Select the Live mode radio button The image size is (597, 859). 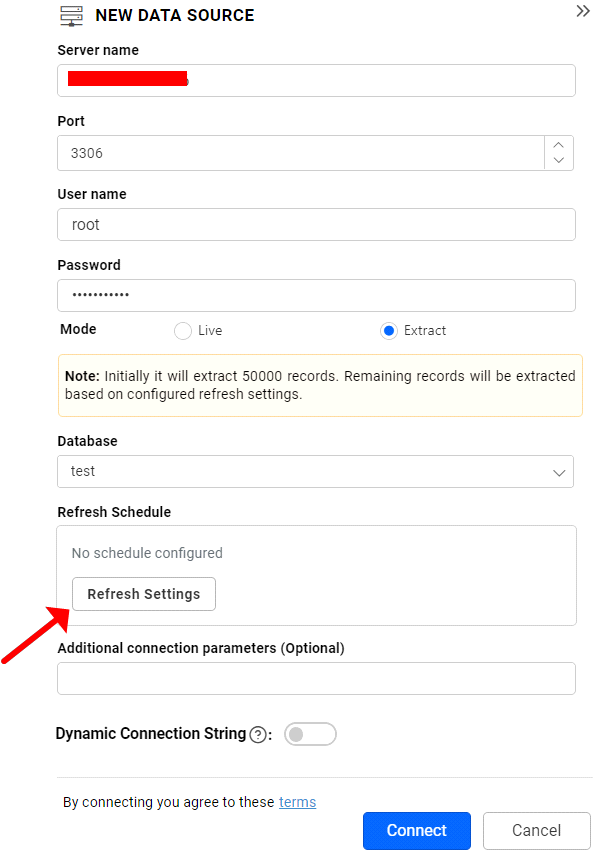pos(182,330)
